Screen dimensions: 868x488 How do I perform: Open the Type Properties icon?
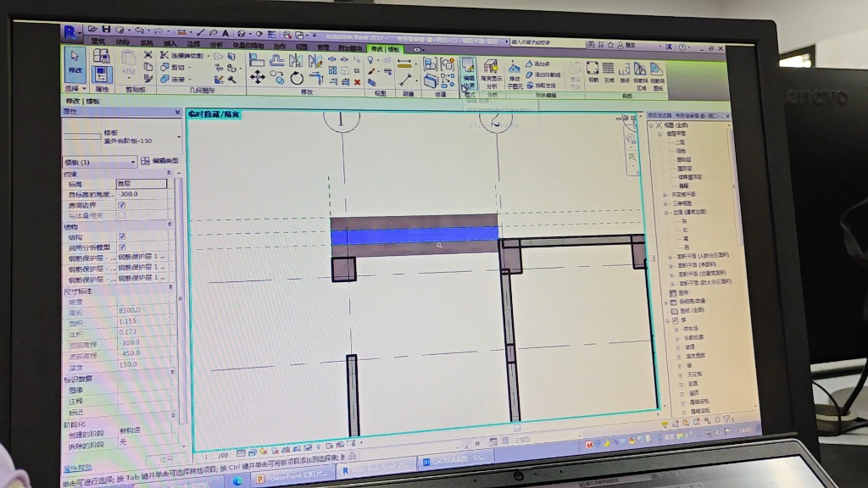[102, 56]
